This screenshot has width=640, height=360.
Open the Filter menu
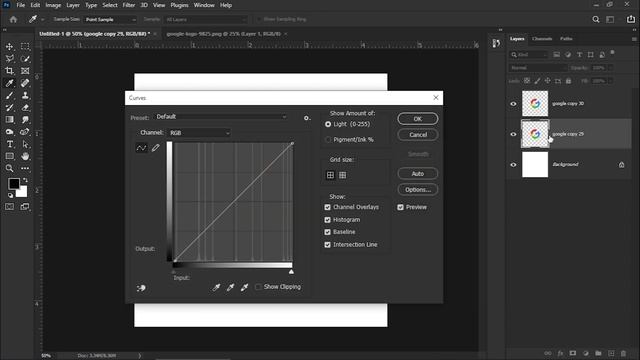click(x=129, y=5)
